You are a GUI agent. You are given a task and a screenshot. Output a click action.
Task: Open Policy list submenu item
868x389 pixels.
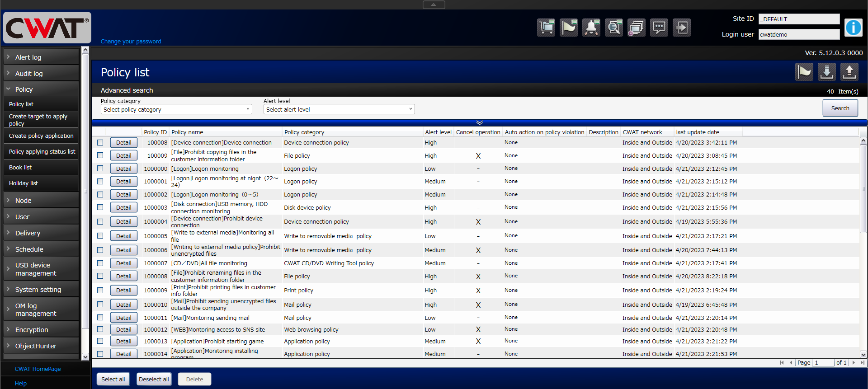pos(41,104)
